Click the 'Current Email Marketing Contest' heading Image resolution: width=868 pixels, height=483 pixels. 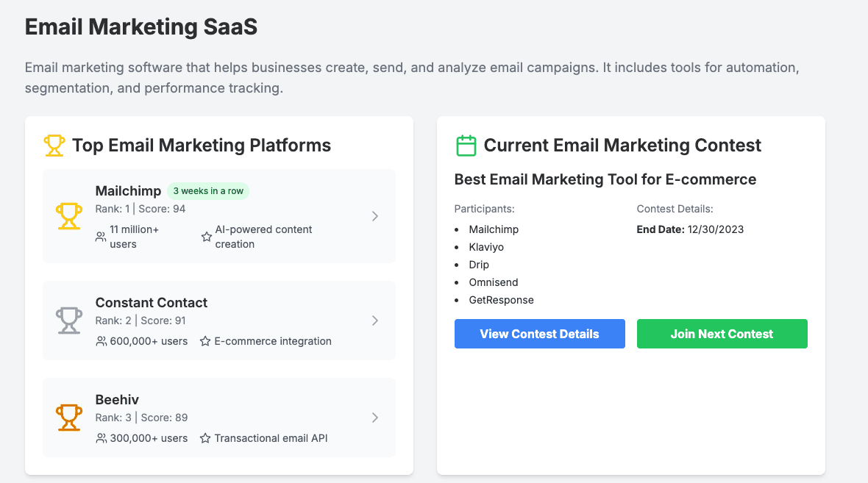click(622, 146)
